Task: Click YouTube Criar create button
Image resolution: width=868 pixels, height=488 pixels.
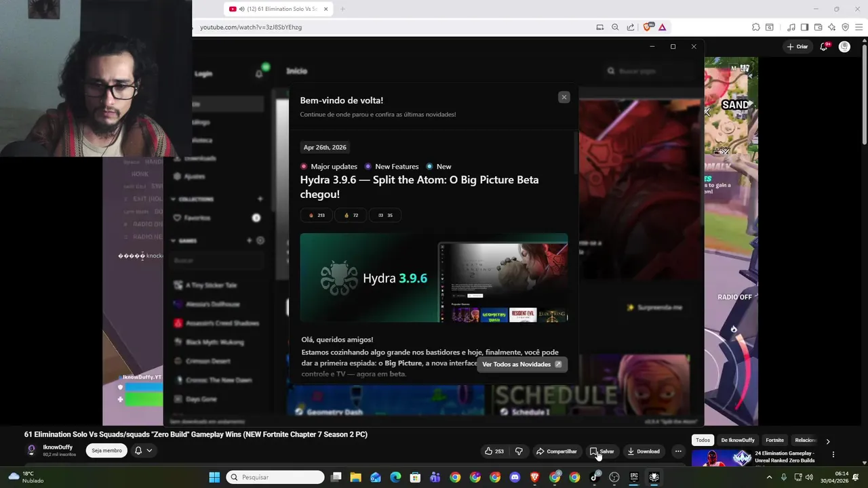Action: click(797, 47)
